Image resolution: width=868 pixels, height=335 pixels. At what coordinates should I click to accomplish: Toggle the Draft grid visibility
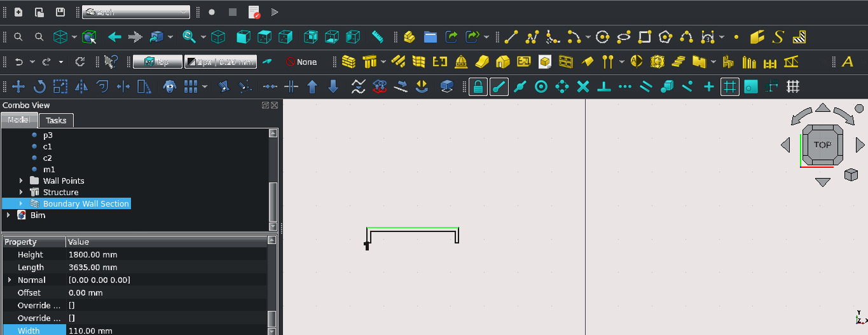[792, 86]
